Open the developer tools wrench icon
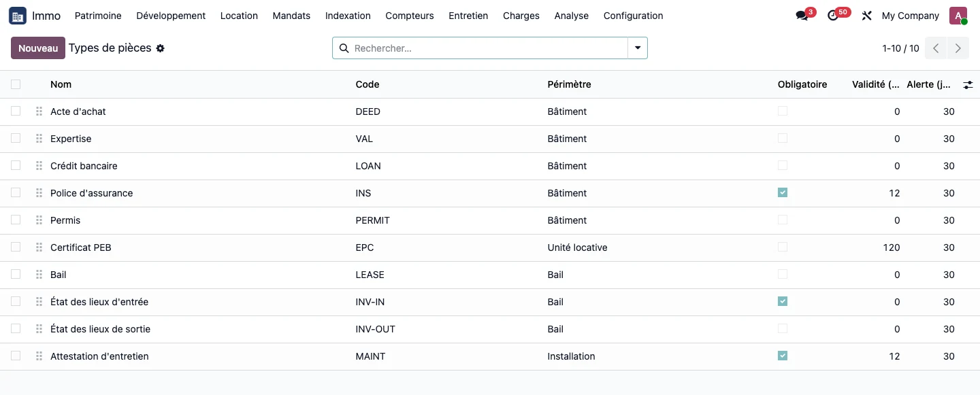The image size is (980, 395). tap(866, 16)
